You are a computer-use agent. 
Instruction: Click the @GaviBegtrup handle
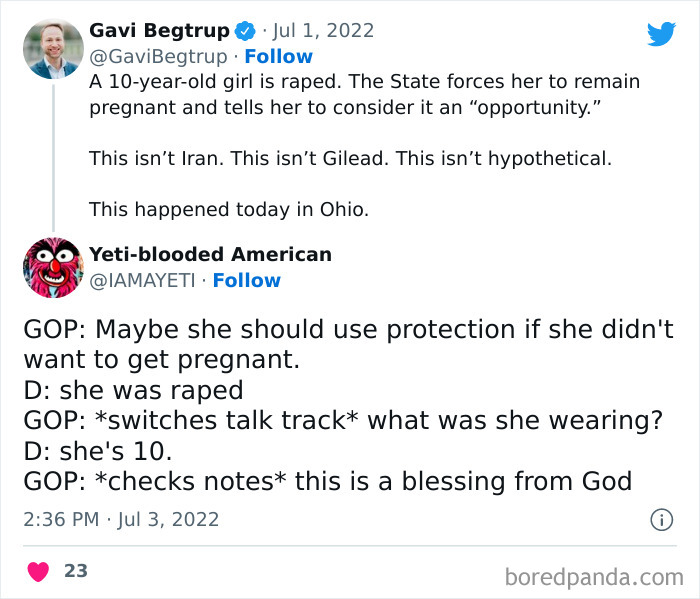coord(158,56)
